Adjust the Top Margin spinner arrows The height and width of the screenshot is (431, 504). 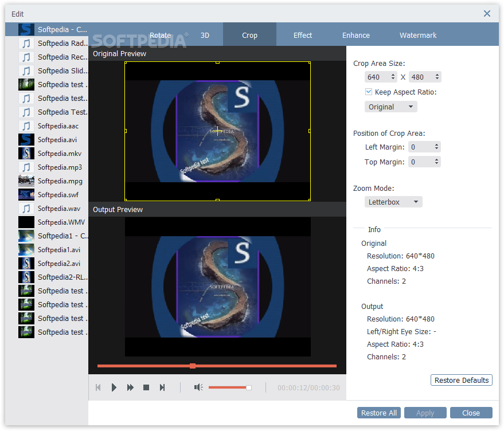tap(436, 162)
